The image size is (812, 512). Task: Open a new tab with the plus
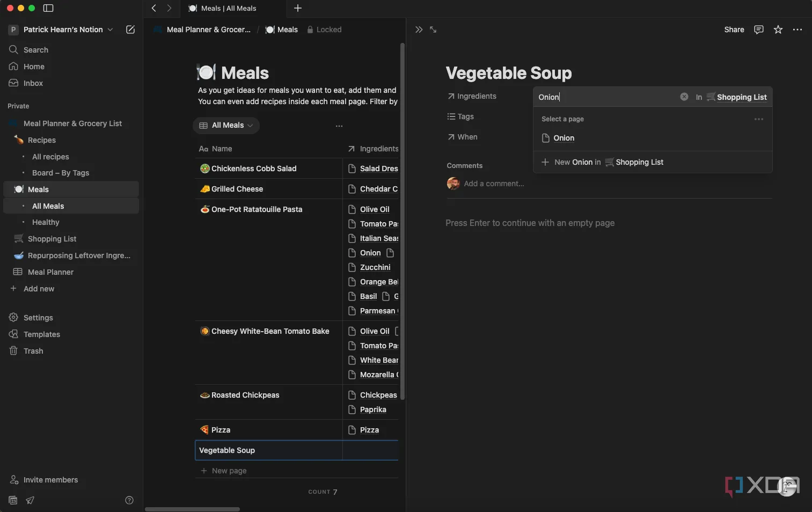pos(298,8)
